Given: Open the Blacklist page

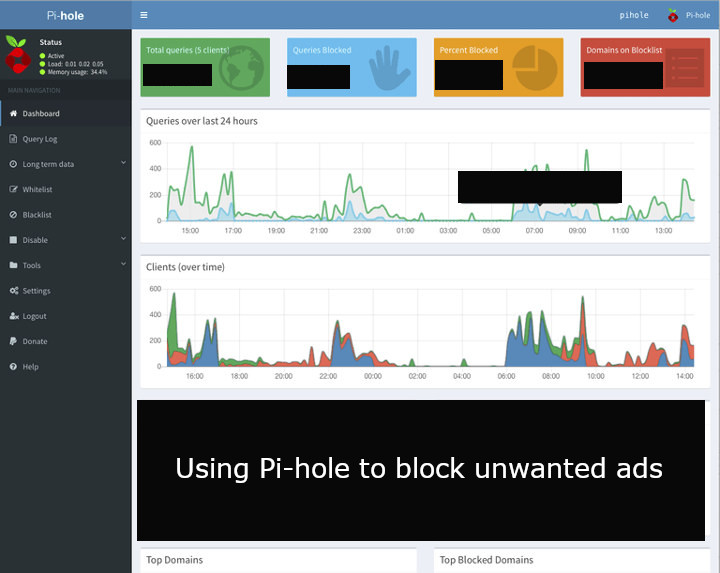Looking at the screenshot, I should 66,214.
